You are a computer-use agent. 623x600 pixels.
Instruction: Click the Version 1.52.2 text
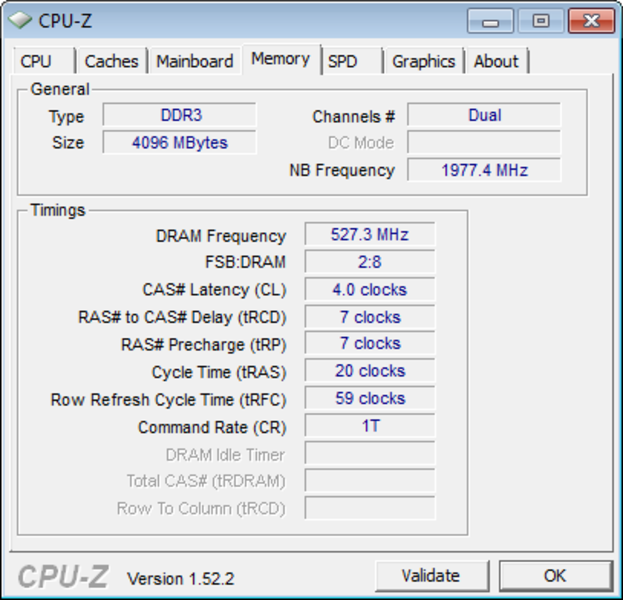(180, 579)
